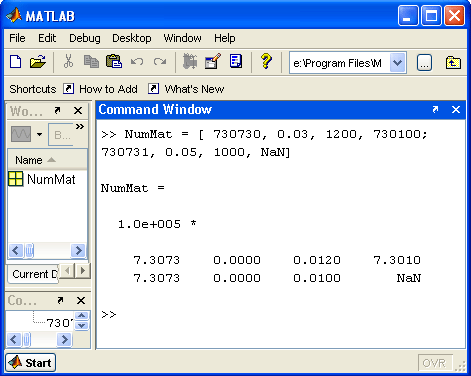Switch to the Current Directory tab
This screenshot has width=471, height=376.
coord(33,274)
